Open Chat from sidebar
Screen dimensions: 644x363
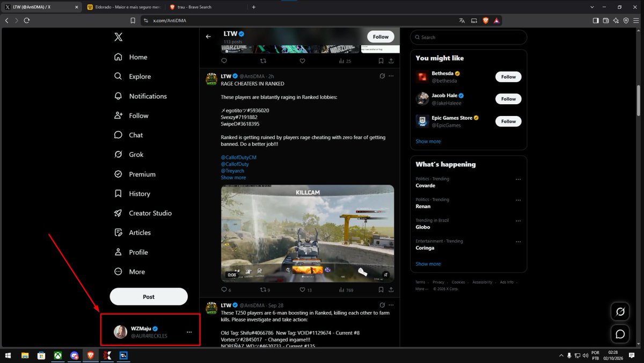click(x=128, y=135)
